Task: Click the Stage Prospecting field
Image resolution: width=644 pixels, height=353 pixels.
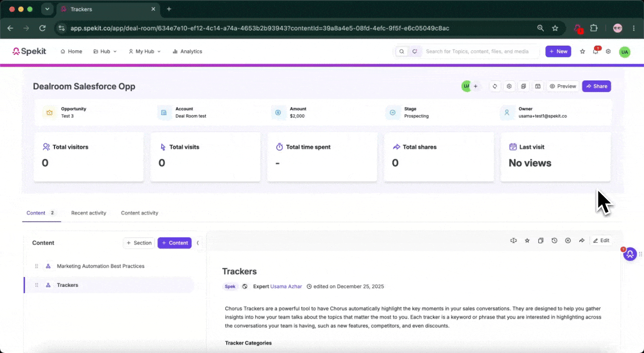Action: (x=407, y=112)
